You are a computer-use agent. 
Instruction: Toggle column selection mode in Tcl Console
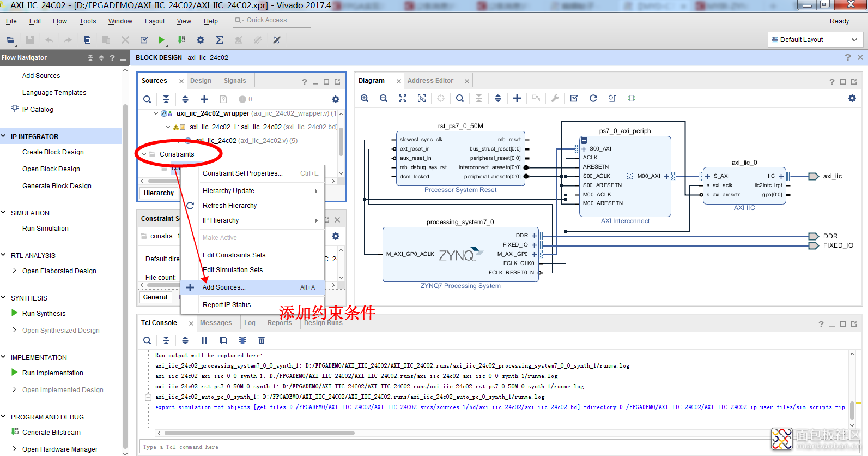[242, 340]
